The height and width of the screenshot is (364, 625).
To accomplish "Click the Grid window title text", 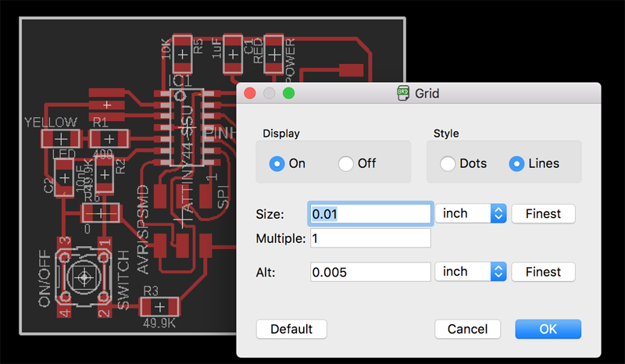I will (x=427, y=93).
